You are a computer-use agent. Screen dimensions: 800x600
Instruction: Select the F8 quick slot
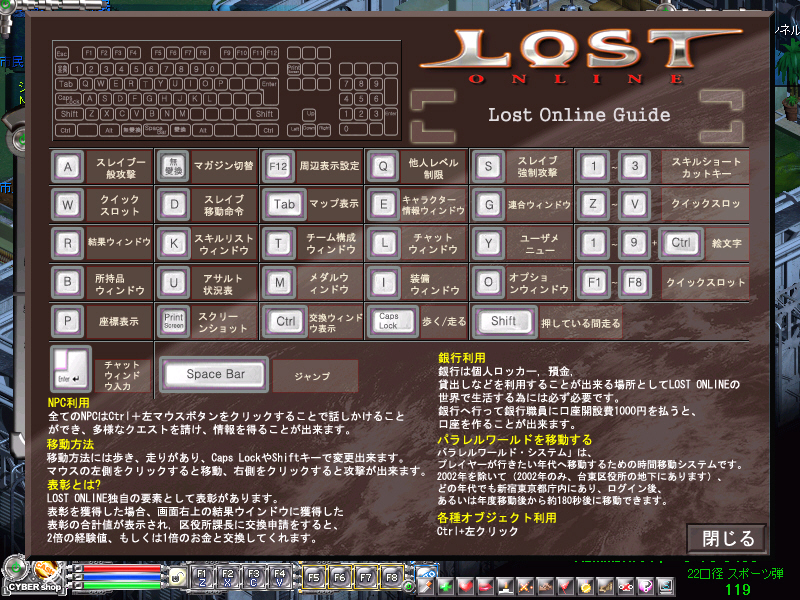click(391, 578)
